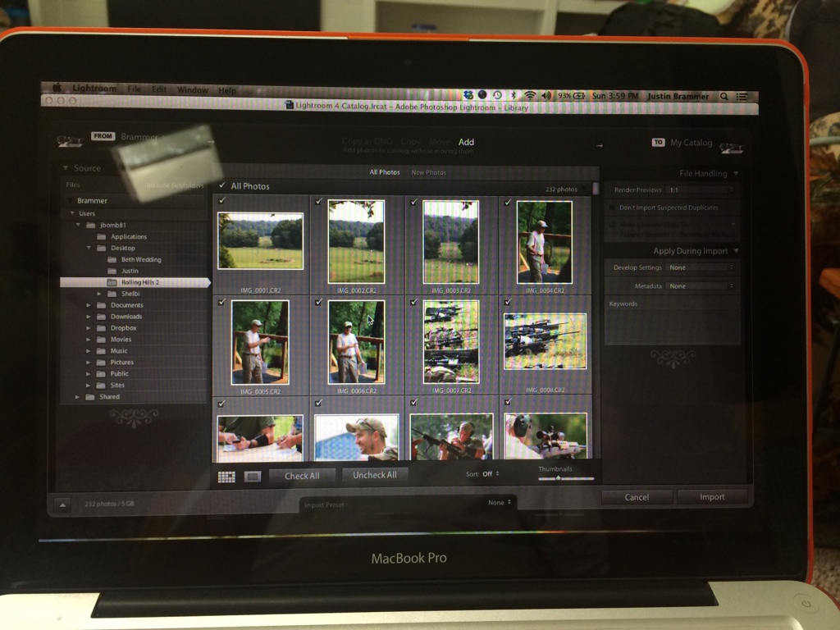Open the Lightroom menu

coord(94,89)
